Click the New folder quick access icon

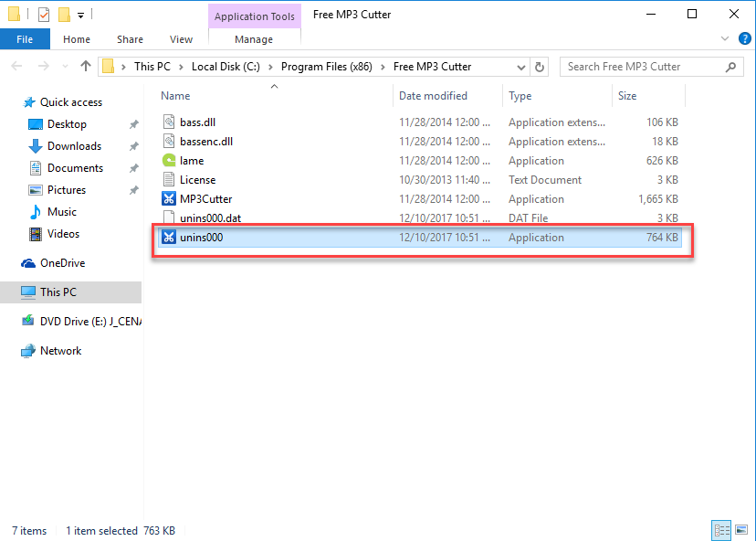[x=64, y=15]
